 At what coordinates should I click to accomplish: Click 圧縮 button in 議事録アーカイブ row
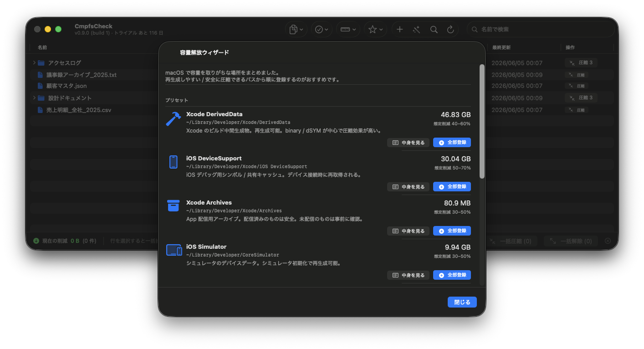coord(577,75)
